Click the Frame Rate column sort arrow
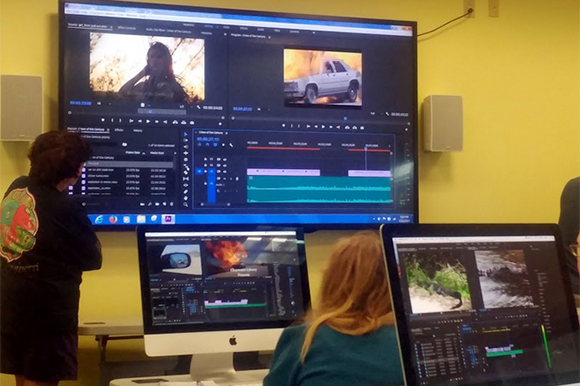The image size is (580, 386). click(x=144, y=153)
